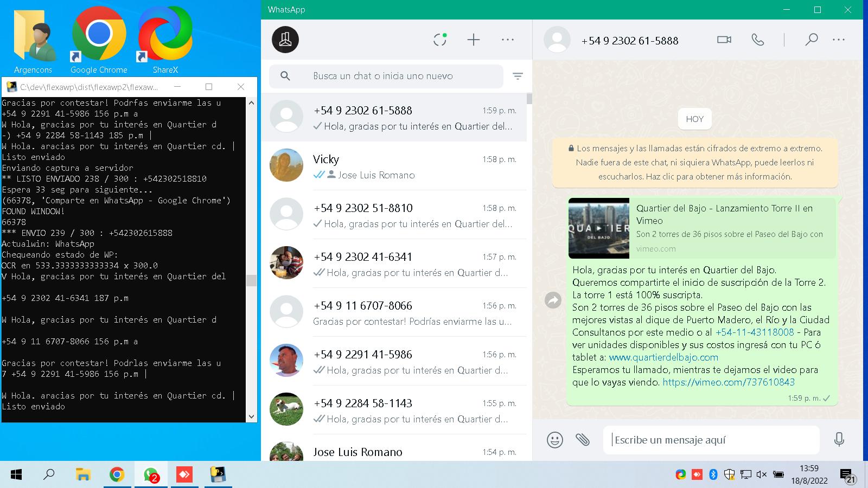Open the +54-11-43118008 phone link
The image size is (868, 488).
tap(755, 332)
